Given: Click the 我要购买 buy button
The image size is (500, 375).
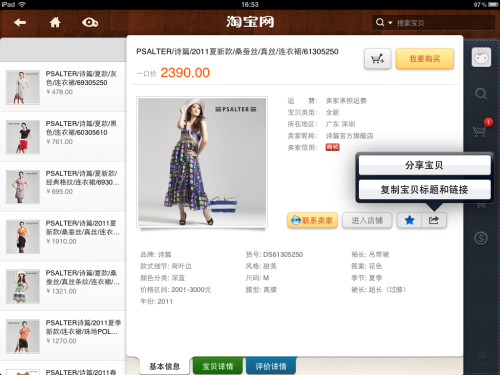Looking at the screenshot, I should (x=425, y=59).
